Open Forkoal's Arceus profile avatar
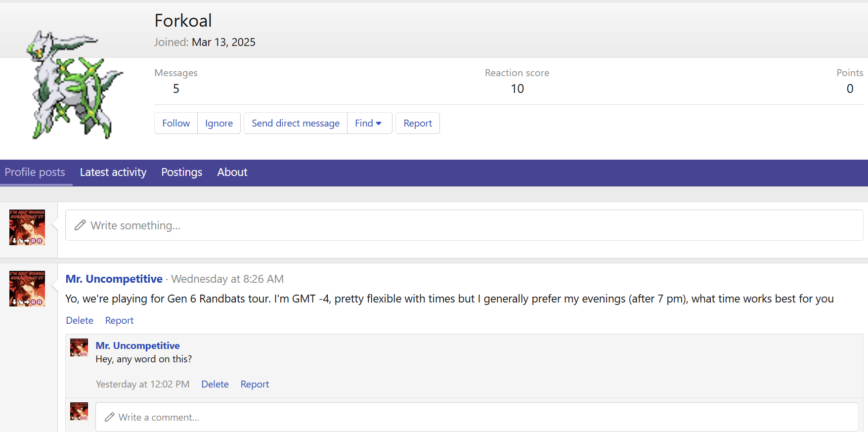 [74, 85]
